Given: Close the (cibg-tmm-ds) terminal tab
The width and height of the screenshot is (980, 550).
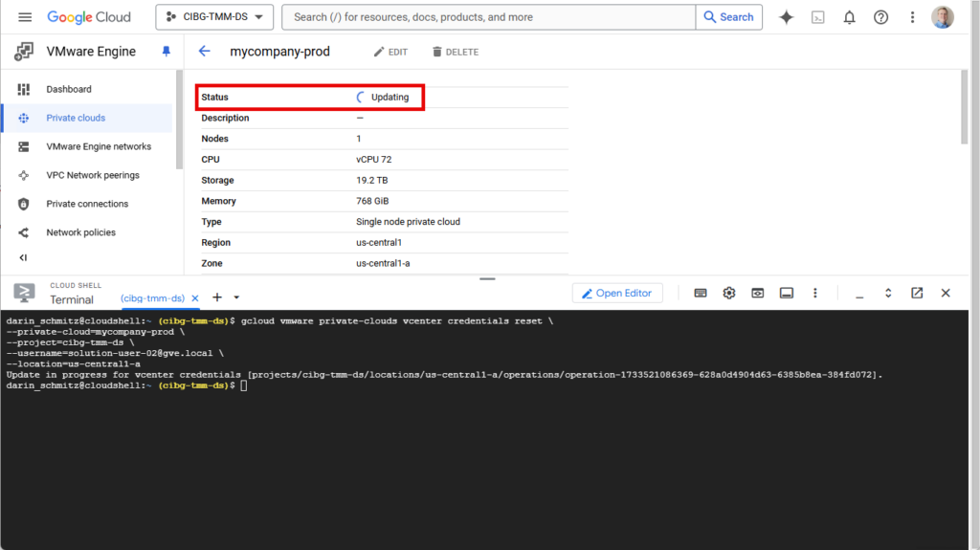Looking at the screenshot, I should tap(195, 298).
